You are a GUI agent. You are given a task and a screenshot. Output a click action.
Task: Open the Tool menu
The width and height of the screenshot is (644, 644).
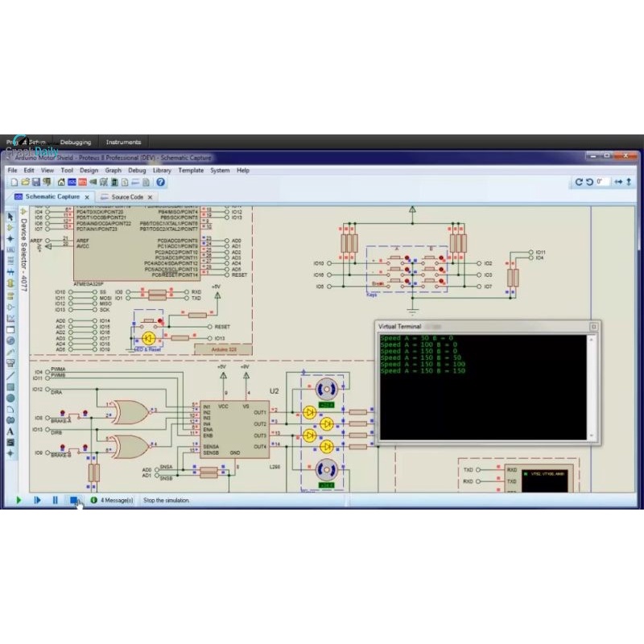click(67, 170)
